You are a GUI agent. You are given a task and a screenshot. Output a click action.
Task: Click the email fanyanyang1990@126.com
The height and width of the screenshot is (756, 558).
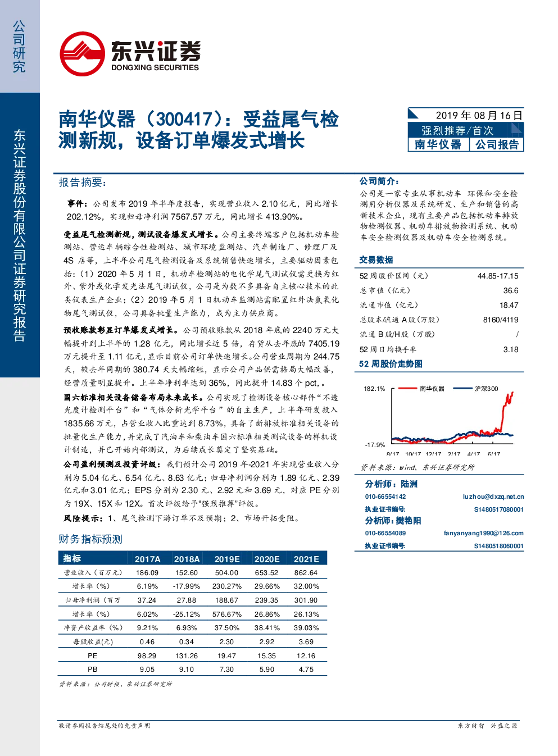click(484, 533)
